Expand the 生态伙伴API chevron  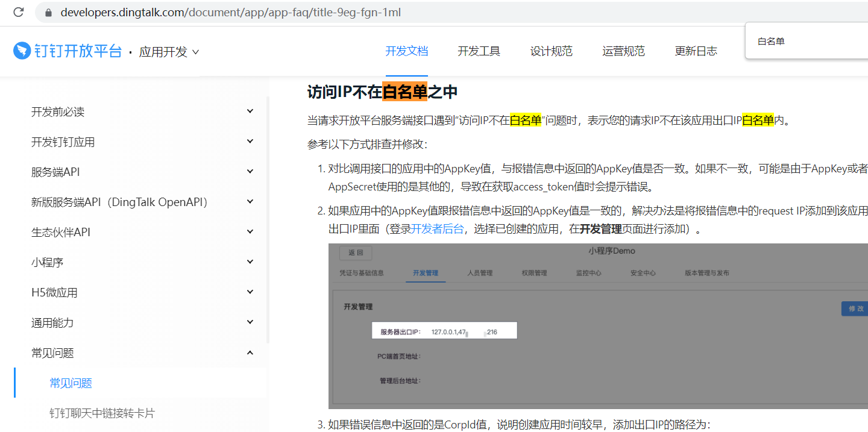pos(250,231)
